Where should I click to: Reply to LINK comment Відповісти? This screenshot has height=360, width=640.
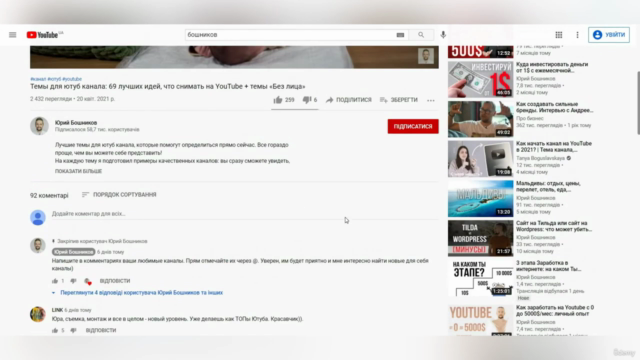tap(101, 330)
